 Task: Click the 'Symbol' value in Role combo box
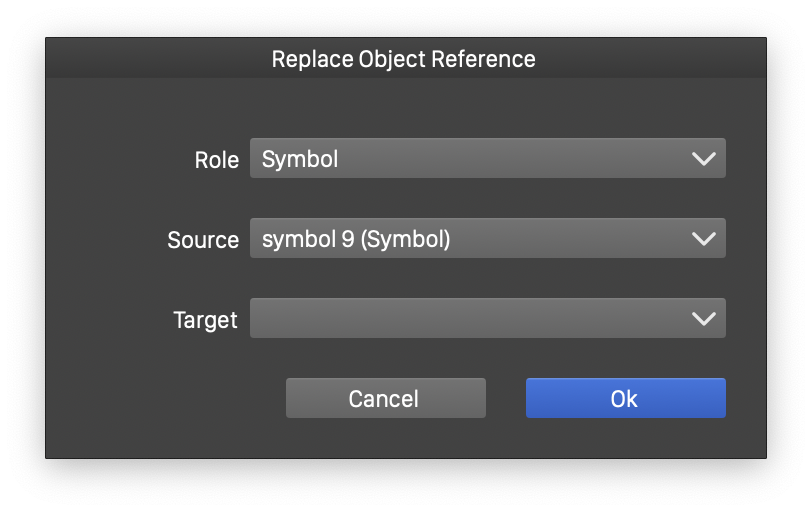coord(300,159)
